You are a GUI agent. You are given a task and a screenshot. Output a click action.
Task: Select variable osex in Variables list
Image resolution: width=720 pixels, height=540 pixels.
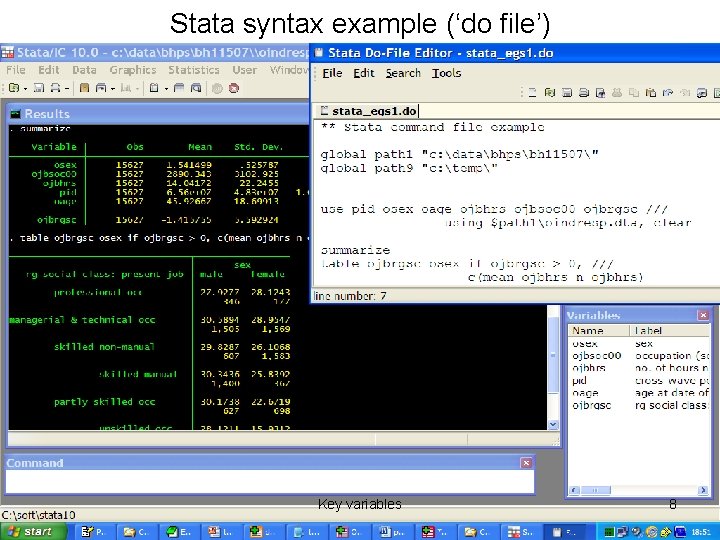(x=585, y=343)
